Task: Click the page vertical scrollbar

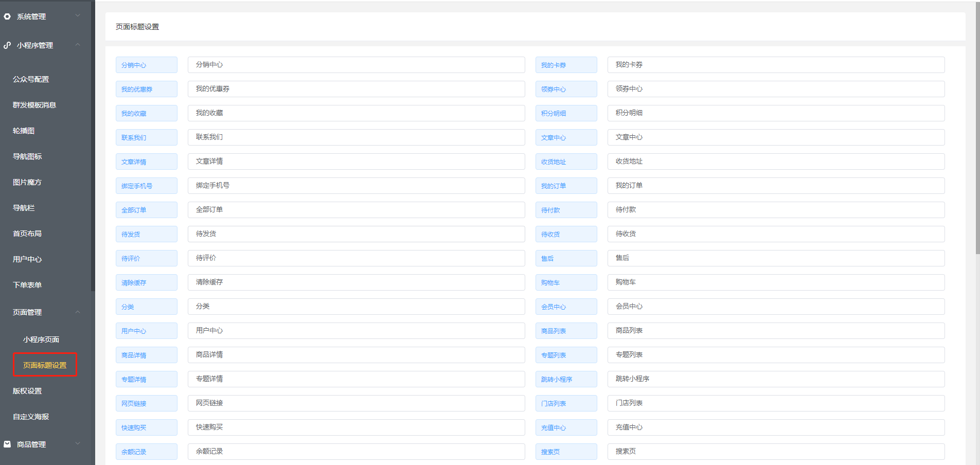Action: 977,129
